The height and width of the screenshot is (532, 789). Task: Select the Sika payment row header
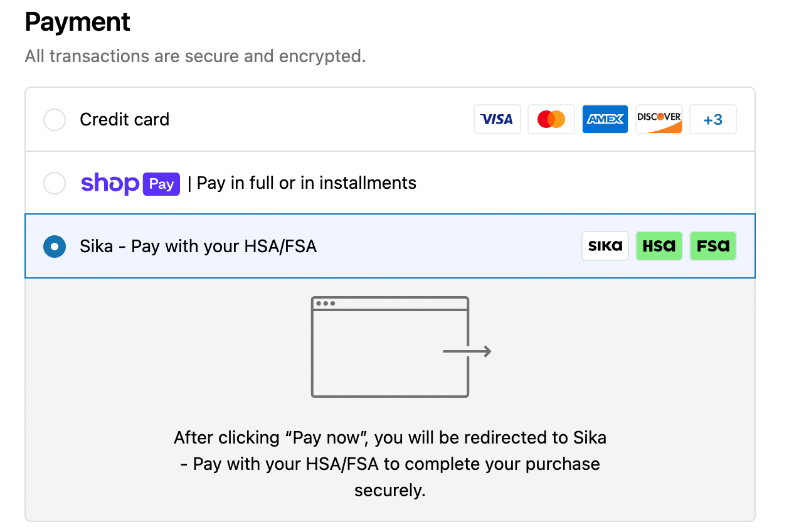(198, 246)
